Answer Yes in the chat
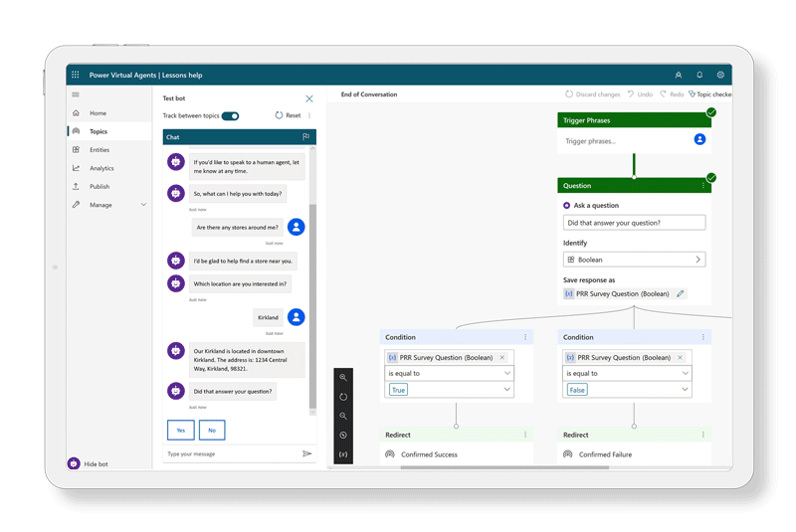The image size is (796, 532). (181, 430)
